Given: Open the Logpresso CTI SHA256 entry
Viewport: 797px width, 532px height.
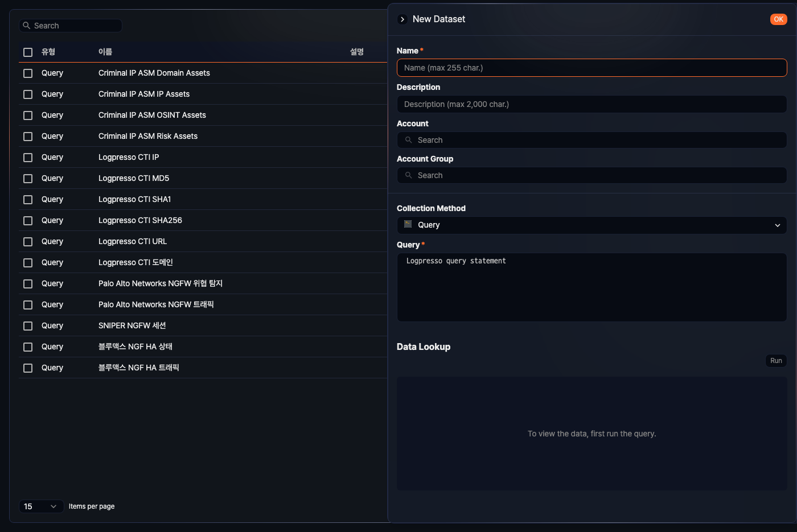Looking at the screenshot, I should tap(140, 220).
